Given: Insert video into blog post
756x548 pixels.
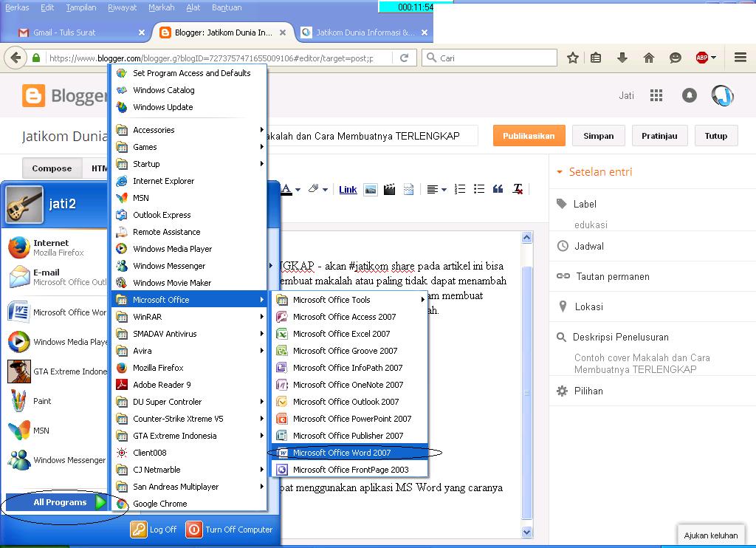Looking at the screenshot, I should (390, 190).
